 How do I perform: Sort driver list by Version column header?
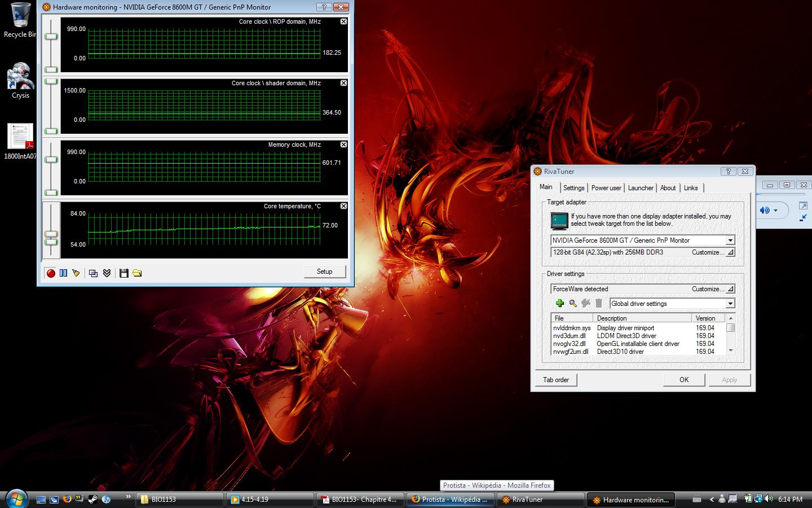(708, 318)
